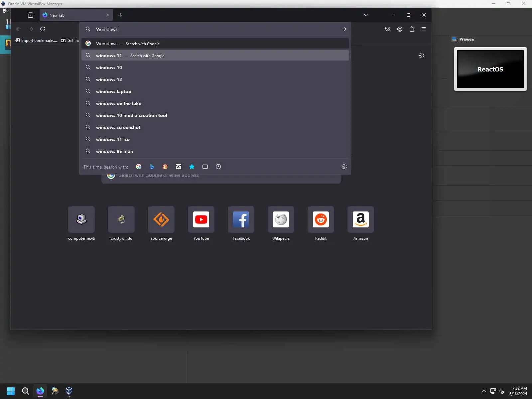This screenshot has width=532, height=399.
Task: Click the address bar text field
Action: coord(215,29)
